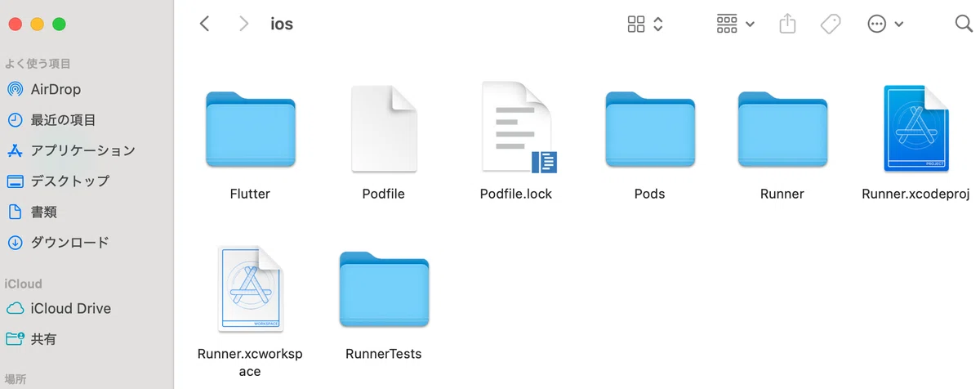Zoom the window with green button
This screenshot has height=389, width=980.
60,24
